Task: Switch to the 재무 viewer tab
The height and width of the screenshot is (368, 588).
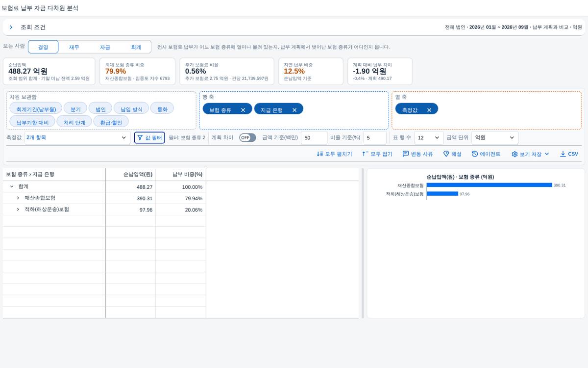Action: click(x=74, y=47)
